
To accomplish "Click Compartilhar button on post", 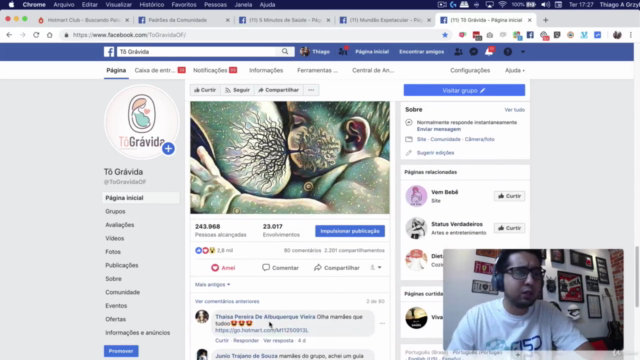I will [x=337, y=268].
